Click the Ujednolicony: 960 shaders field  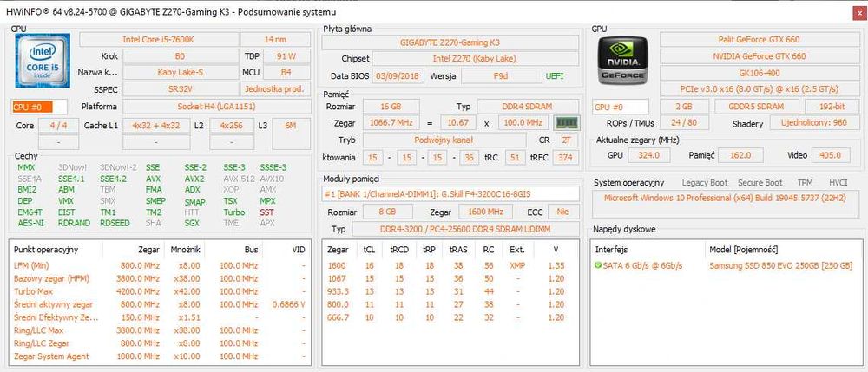(x=813, y=123)
